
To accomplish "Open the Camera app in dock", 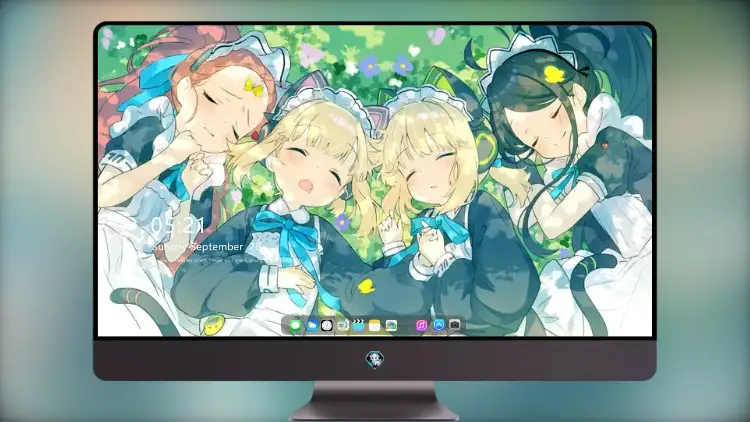I will coord(455,325).
